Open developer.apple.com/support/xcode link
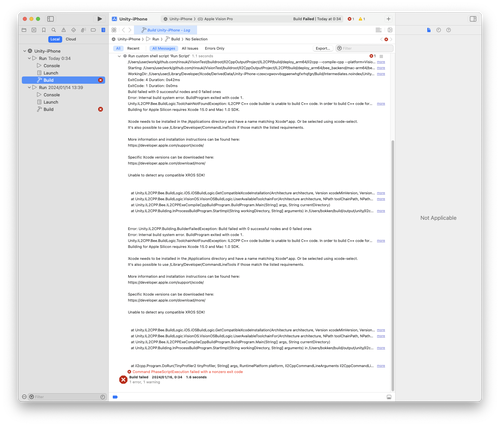 (166, 145)
